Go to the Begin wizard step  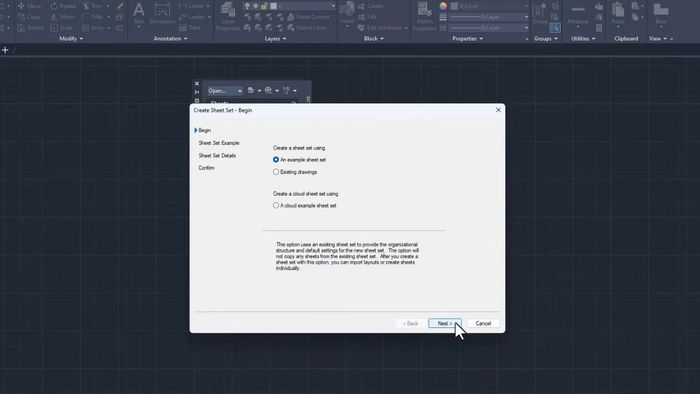[x=204, y=130]
